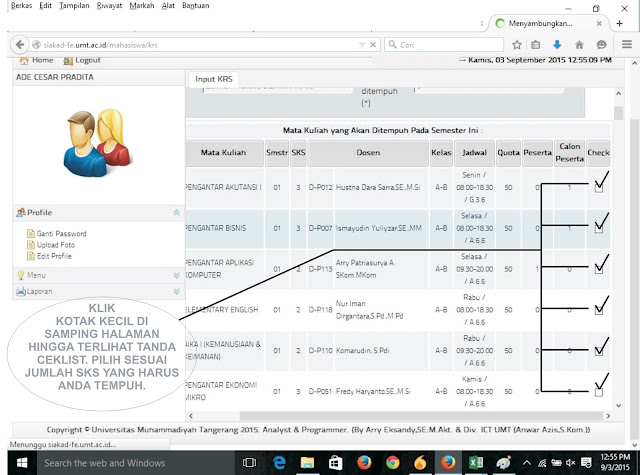Image resolution: width=640 pixels, height=475 pixels.
Task: Open the Riwayat menu
Action: [109, 6]
